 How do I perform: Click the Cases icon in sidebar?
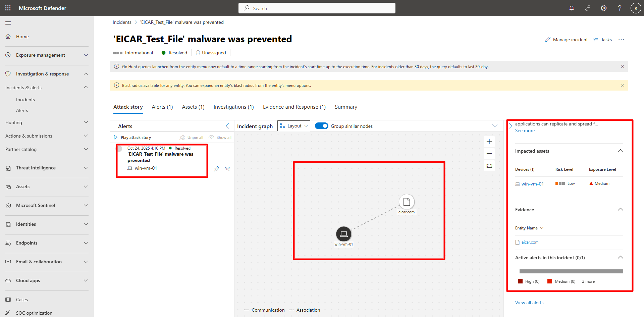8,300
